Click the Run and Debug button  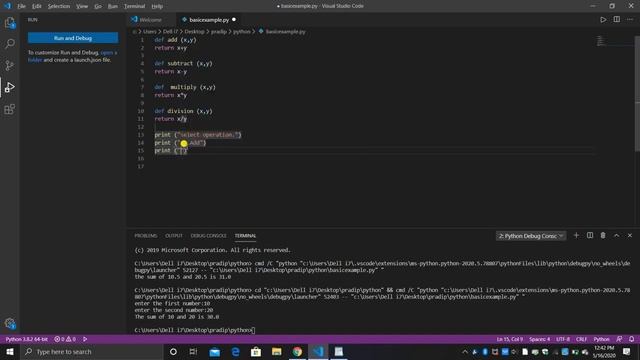(x=73, y=38)
